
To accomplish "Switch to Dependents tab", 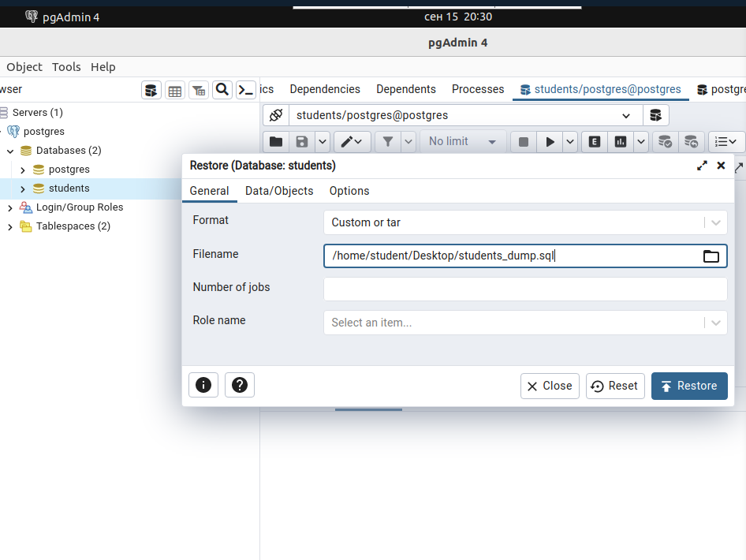I will click(x=406, y=89).
